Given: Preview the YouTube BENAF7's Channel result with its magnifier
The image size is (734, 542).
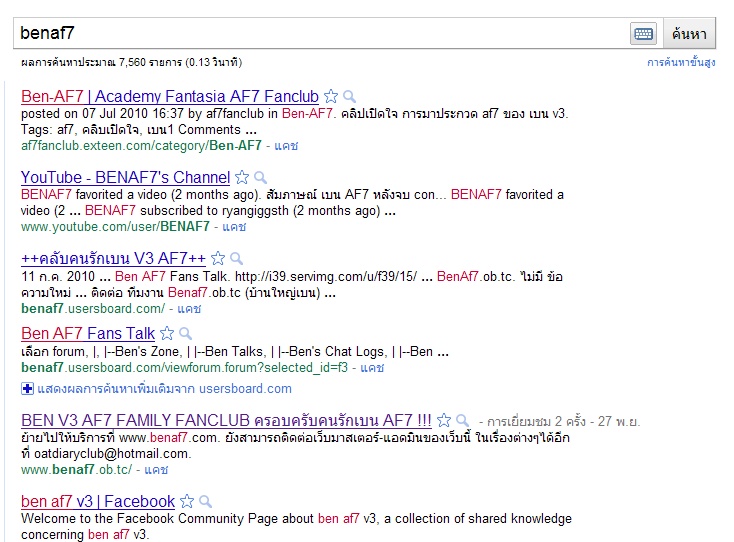Looking at the screenshot, I should pyautogui.click(x=260, y=177).
